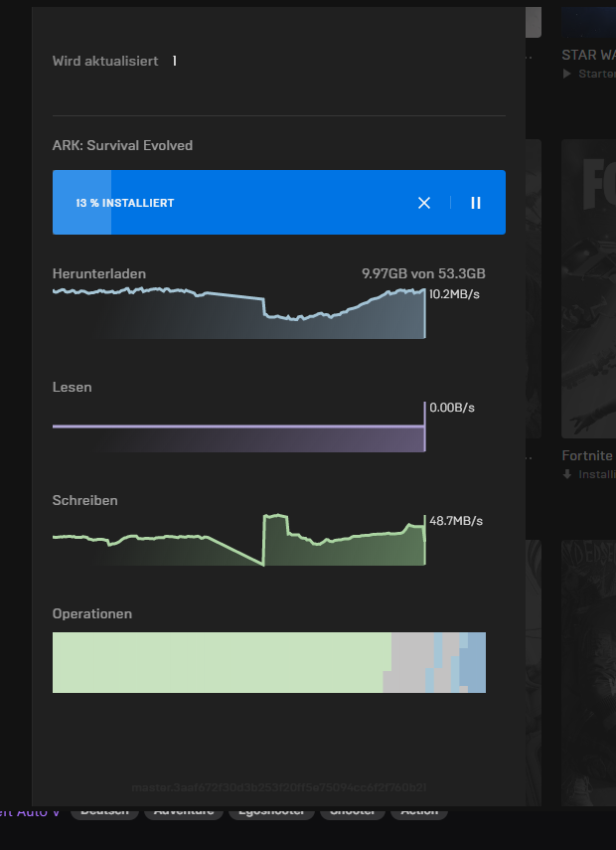Click the Herunterladen speed graph
Viewport: 616px width, 850px height.
(x=238, y=315)
